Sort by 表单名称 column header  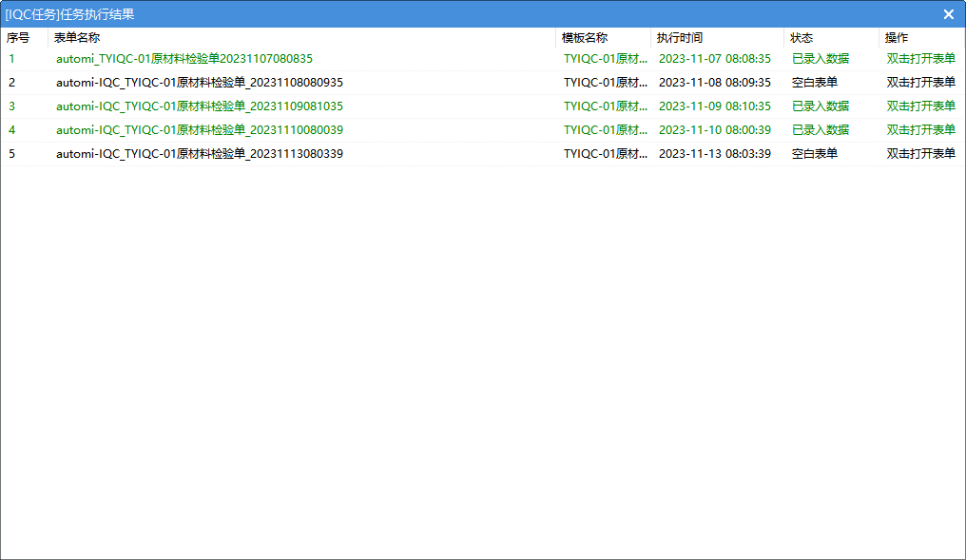pyautogui.click(x=77, y=38)
